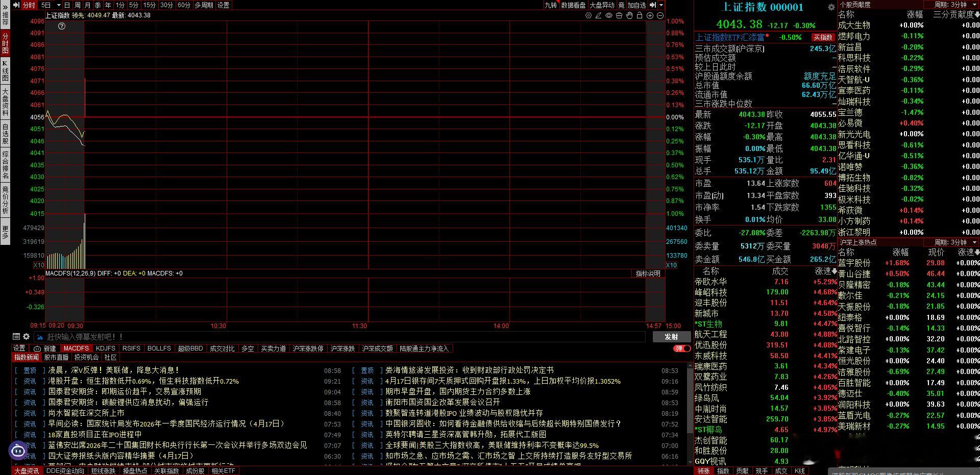Open news 18家直投项目正在IPO进程中
This screenshot has height=475, width=980.
pos(95,435)
